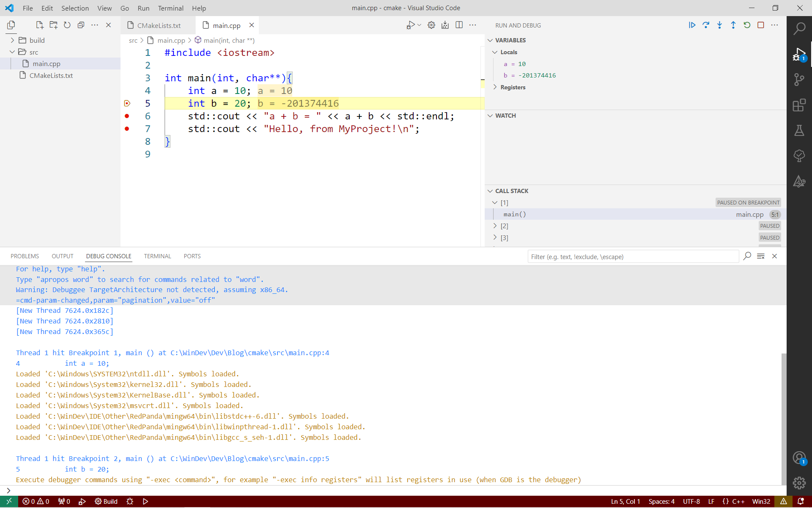Remove the breakpoint on line 7

pyautogui.click(x=127, y=129)
